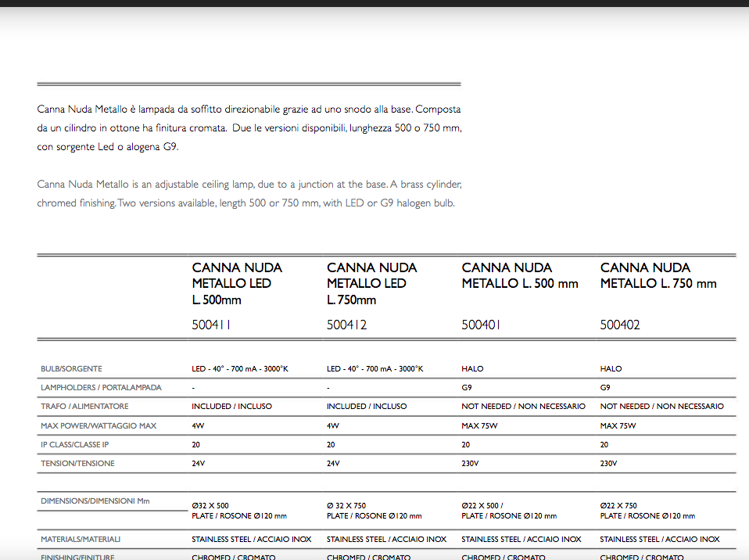The width and height of the screenshot is (749, 560).
Task: Click the BULB/SORGENTE row label
Action: 71,369
